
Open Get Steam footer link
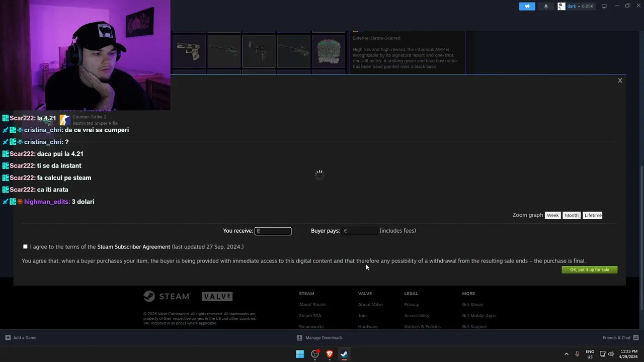472,305
